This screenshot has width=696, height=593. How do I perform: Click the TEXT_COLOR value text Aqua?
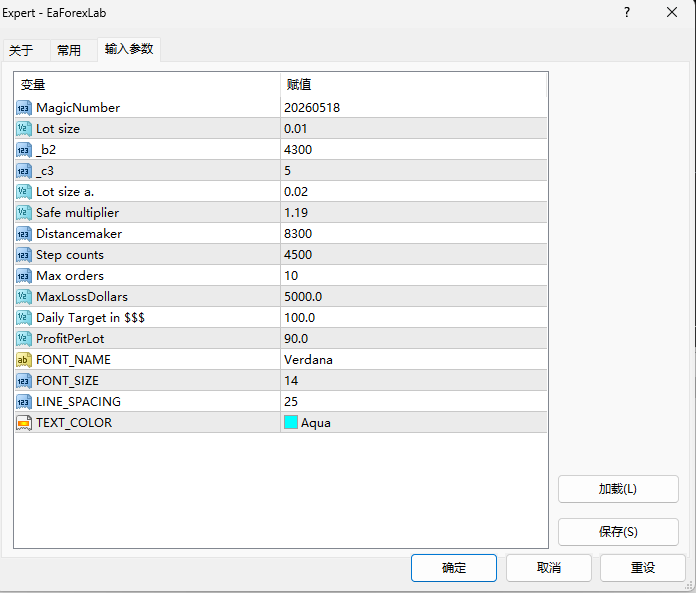coord(316,423)
